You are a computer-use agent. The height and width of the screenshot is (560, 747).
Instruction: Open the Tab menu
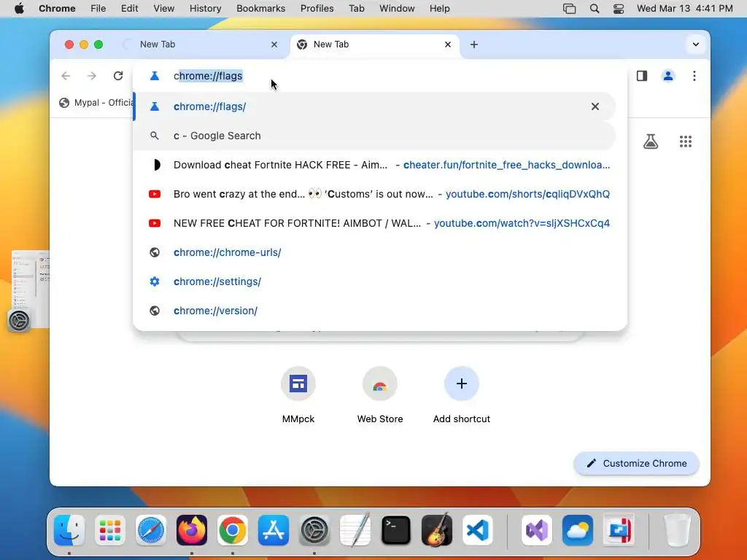coord(356,8)
